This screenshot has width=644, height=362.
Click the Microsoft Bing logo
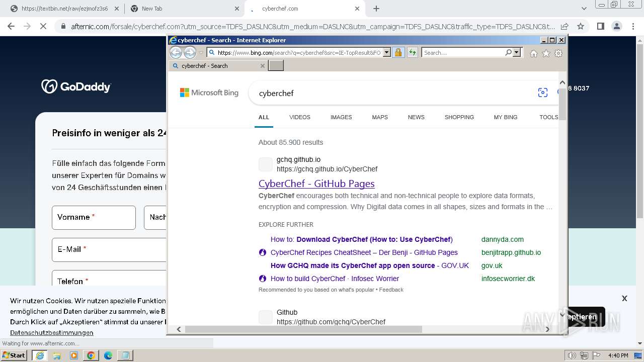(x=209, y=93)
